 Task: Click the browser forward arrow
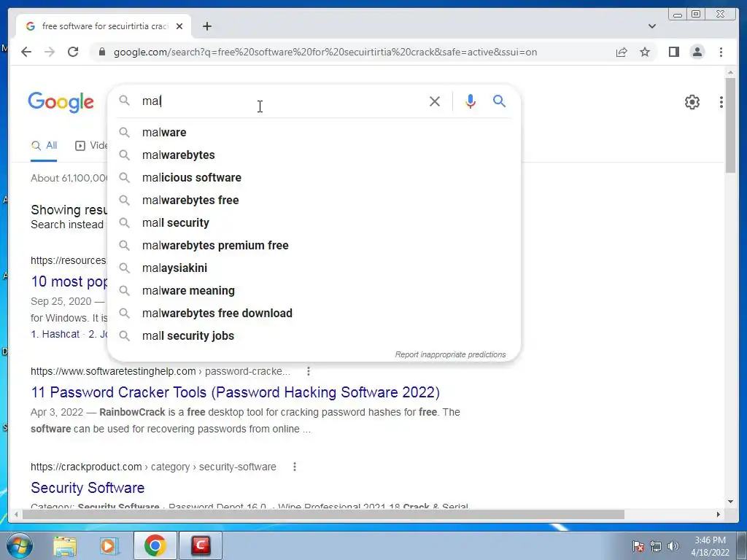pos(50,52)
